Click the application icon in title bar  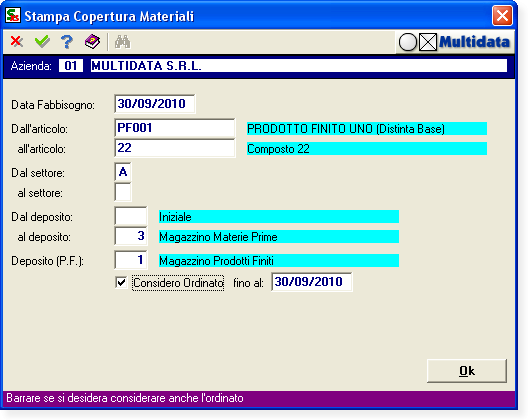coord(13,15)
